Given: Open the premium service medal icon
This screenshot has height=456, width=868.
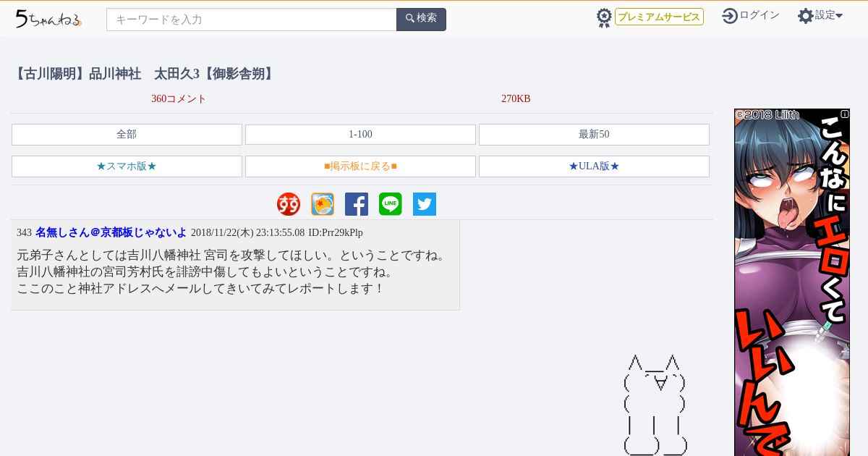Looking at the screenshot, I should coord(604,18).
